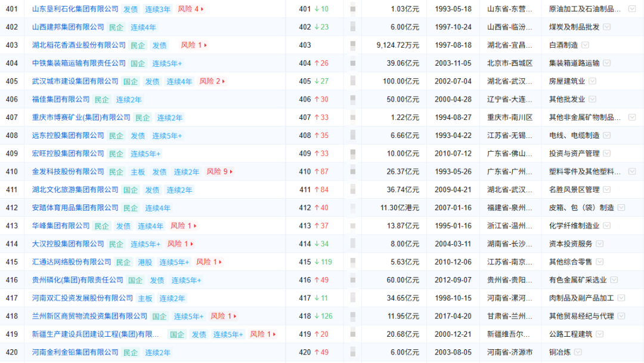Click rank change value 119 on row 415
644x363 pixels.
(x=327, y=262)
